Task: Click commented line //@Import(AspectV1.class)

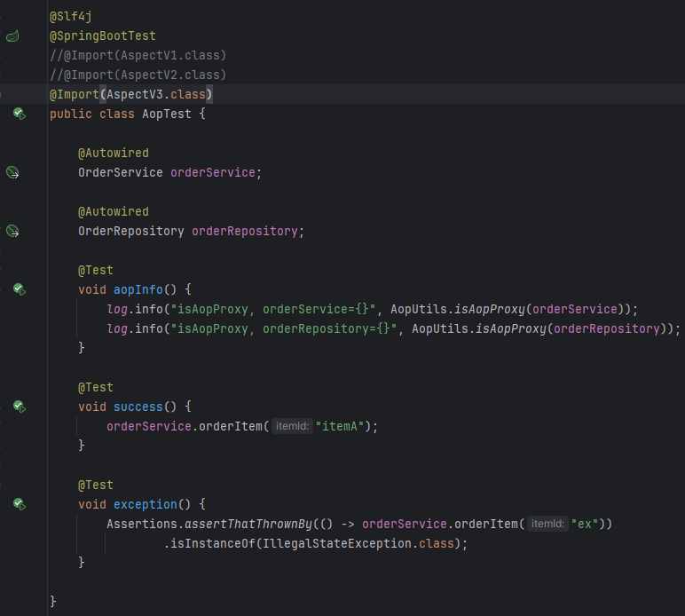Action: [x=138, y=56]
